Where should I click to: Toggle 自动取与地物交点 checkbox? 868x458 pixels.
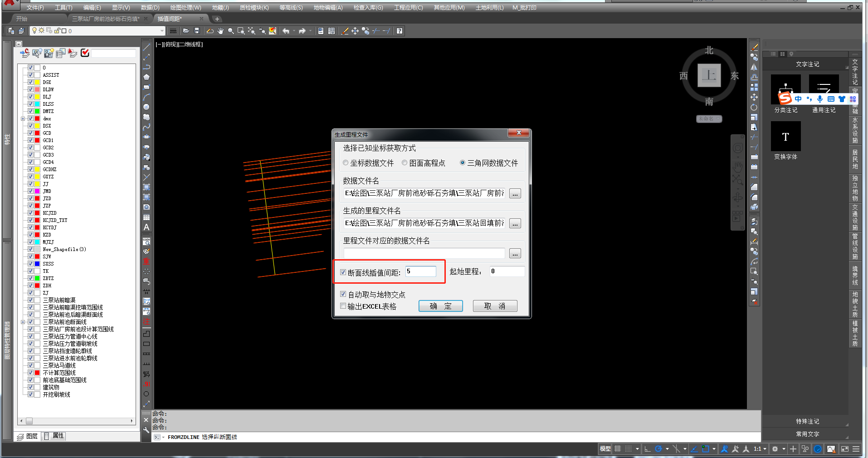[343, 294]
